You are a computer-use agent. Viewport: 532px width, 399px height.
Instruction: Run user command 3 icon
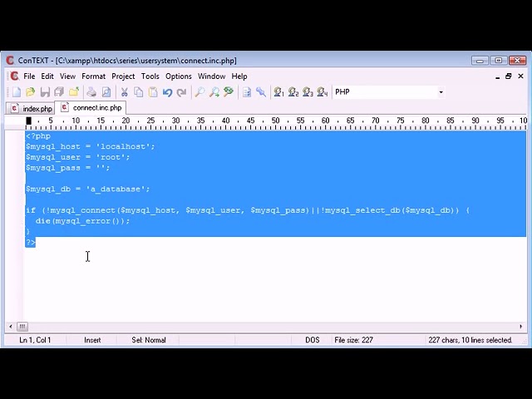coord(308,92)
